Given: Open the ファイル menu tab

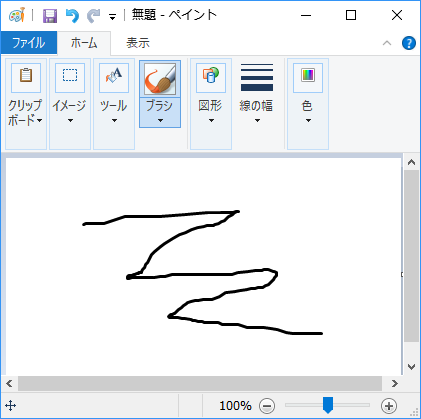Looking at the screenshot, I should (29, 43).
